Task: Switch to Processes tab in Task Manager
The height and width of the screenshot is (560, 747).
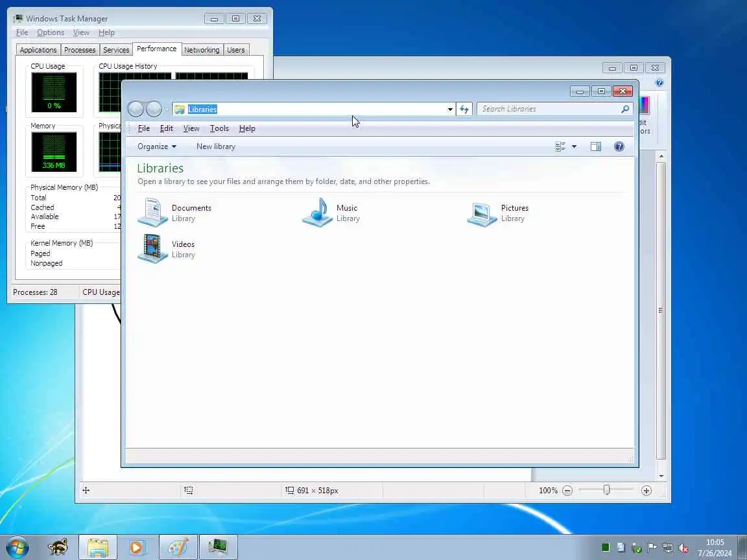Action: pos(80,50)
